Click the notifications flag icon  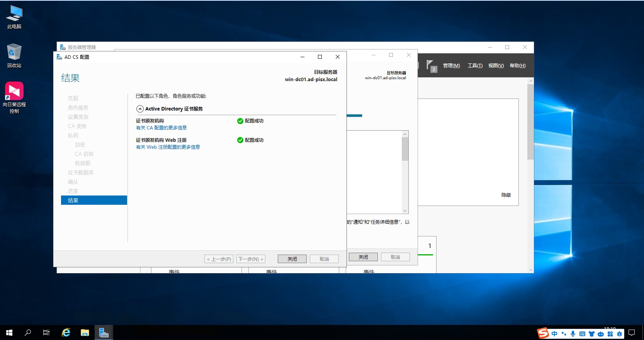[x=430, y=65]
